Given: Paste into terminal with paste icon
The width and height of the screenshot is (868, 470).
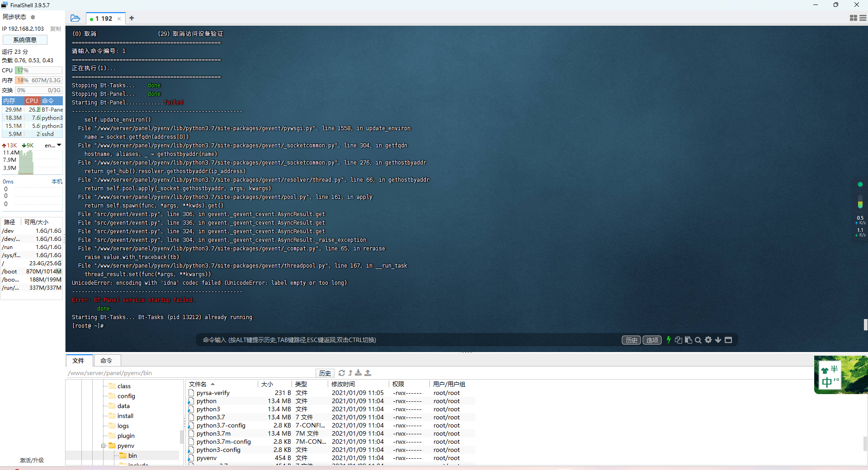Looking at the screenshot, I should coord(689,340).
